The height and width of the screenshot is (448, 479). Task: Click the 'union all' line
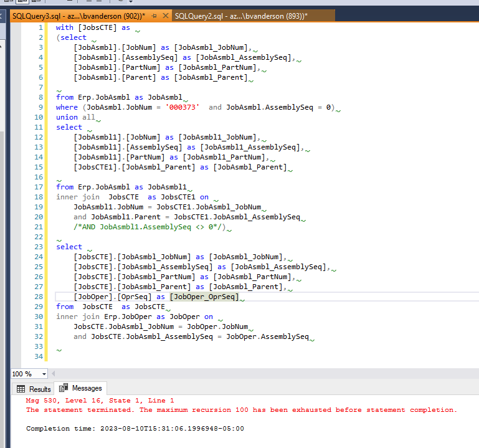click(x=75, y=117)
